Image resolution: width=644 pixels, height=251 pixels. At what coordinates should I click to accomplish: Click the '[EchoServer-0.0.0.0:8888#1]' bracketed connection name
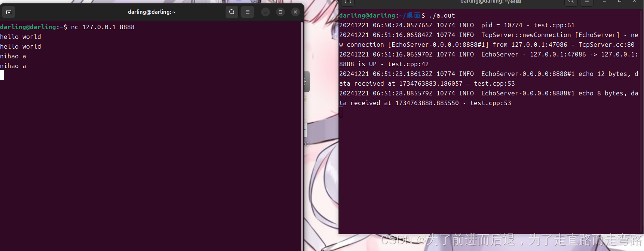(438, 45)
